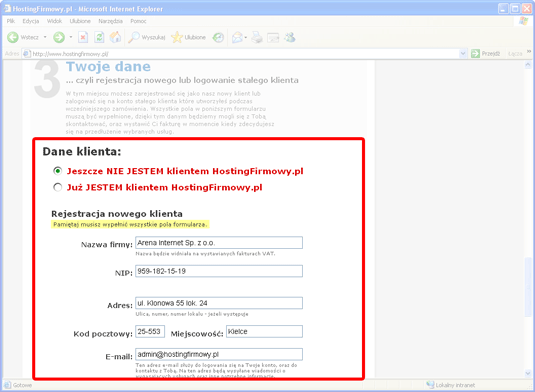
Task: Click the Łącza links bar label
Action: click(515, 54)
